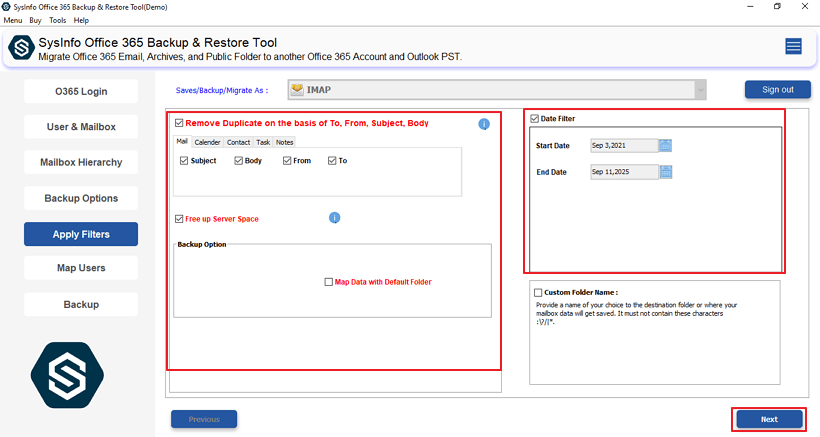The image size is (820, 437).
Task: Click the Custom Folder Name description text
Action: (636, 313)
